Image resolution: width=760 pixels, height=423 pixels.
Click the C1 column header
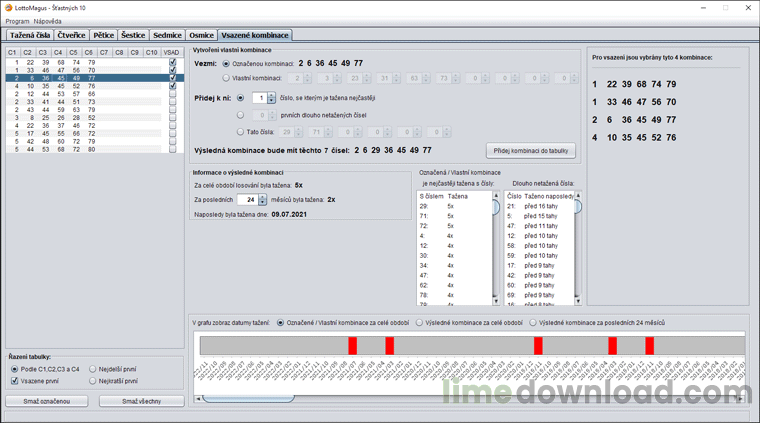(x=12, y=52)
